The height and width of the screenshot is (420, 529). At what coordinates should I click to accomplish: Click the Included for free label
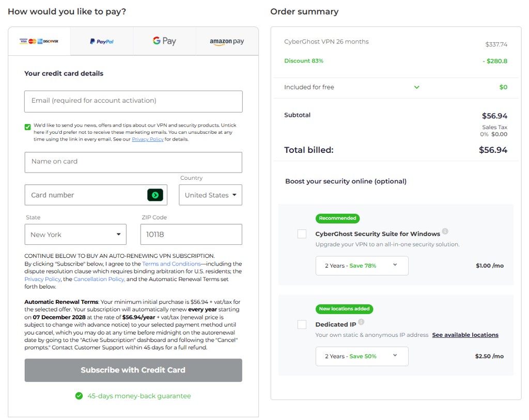coord(309,87)
